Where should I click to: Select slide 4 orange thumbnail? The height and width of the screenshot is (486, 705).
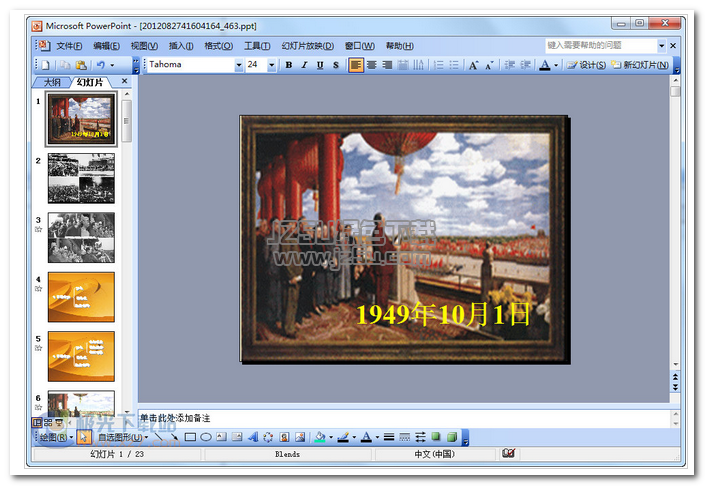coord(81,297)
